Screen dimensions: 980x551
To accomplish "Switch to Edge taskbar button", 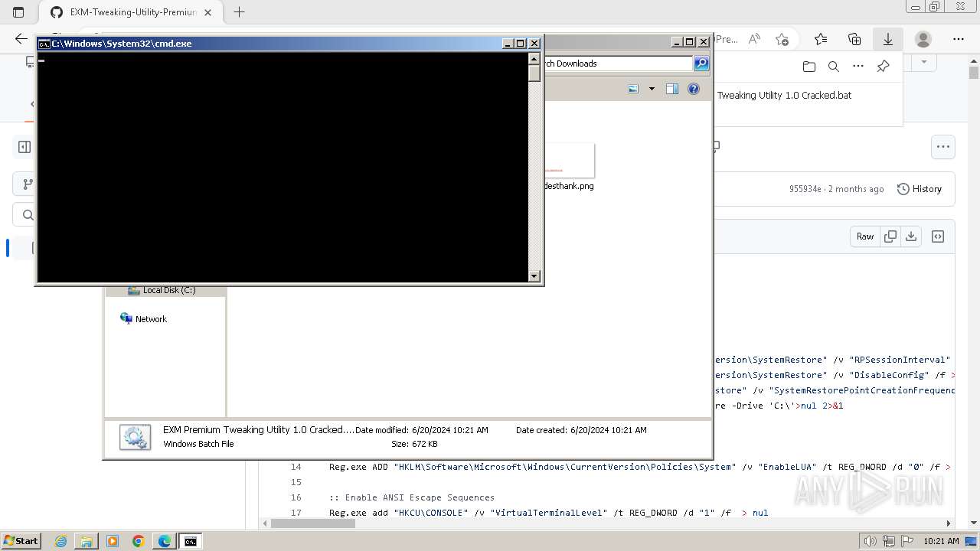I will coord(165,541).
